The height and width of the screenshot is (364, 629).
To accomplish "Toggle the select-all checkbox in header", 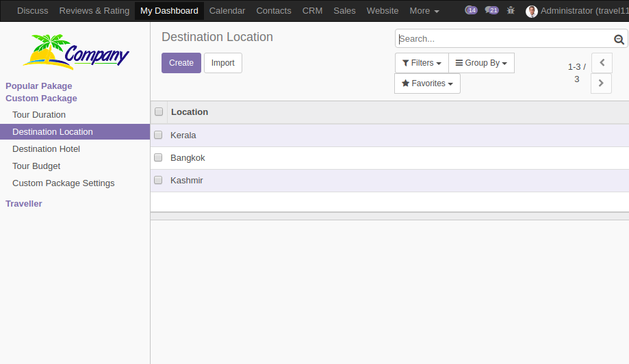I will [x=159, y=112].
